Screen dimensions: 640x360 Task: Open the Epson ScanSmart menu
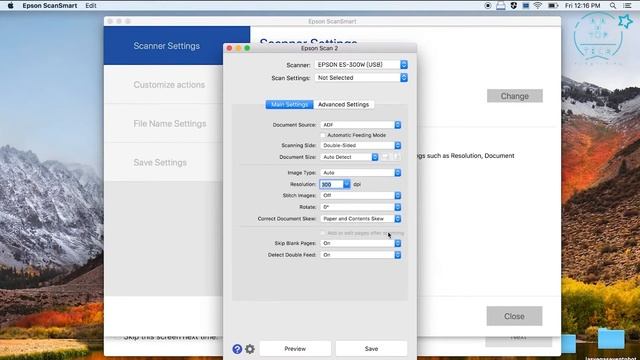(x=50, y=6)
